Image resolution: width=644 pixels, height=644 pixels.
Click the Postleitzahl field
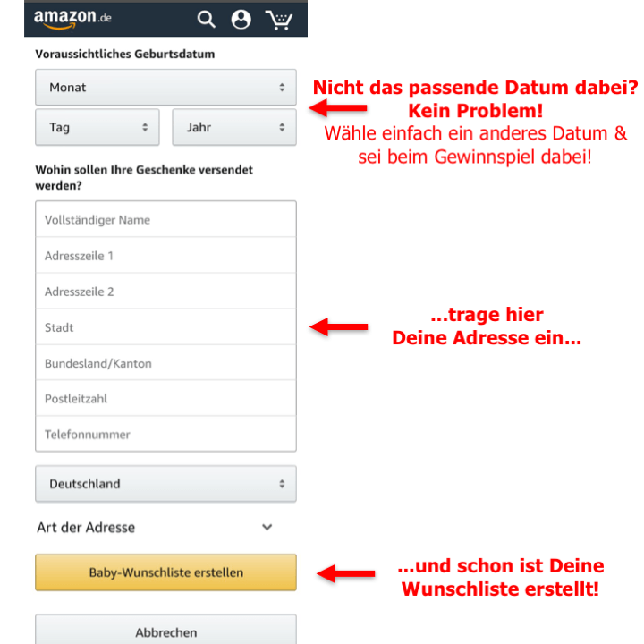[166, 398]
